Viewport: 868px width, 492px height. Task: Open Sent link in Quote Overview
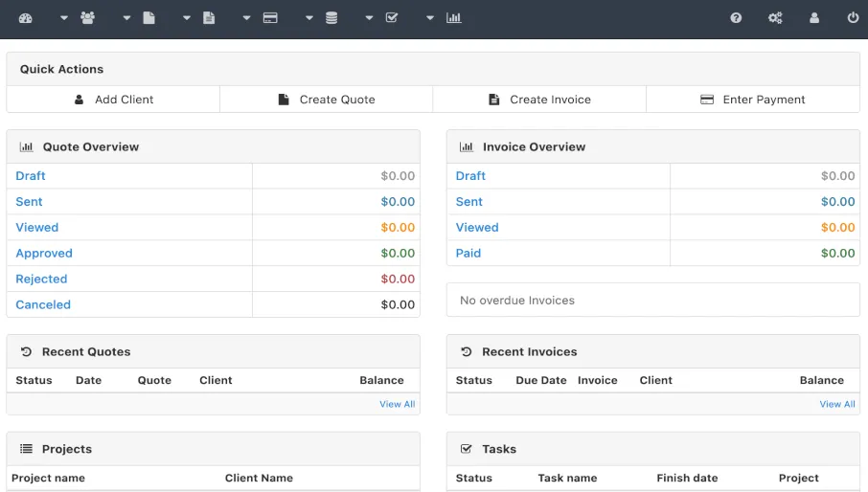[x=29, y=202]
